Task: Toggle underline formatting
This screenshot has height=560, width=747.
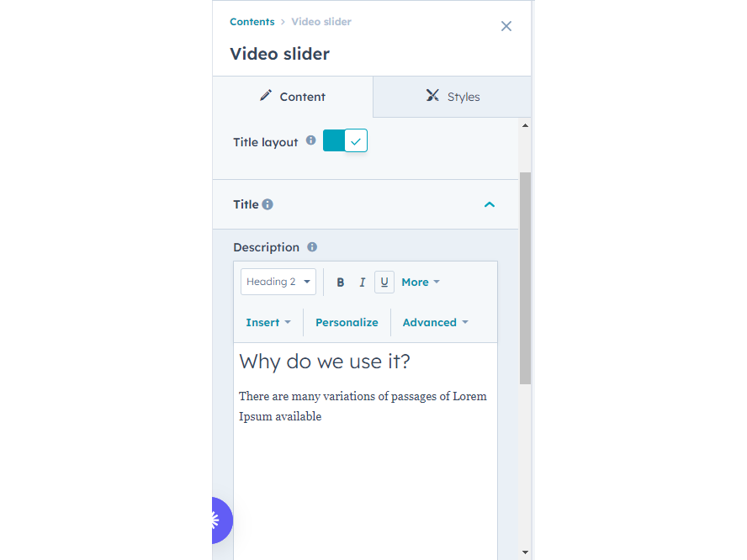Action: click(384, 282)
